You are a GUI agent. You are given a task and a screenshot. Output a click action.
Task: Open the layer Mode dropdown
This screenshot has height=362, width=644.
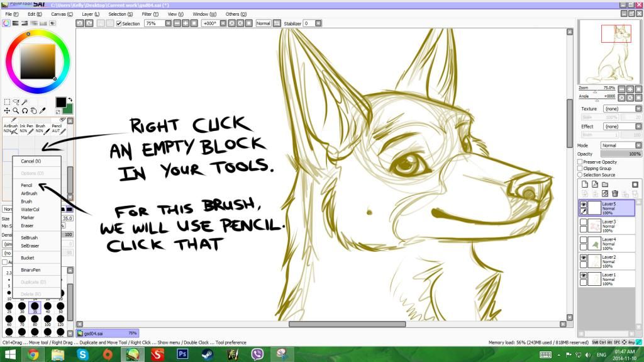618,145
